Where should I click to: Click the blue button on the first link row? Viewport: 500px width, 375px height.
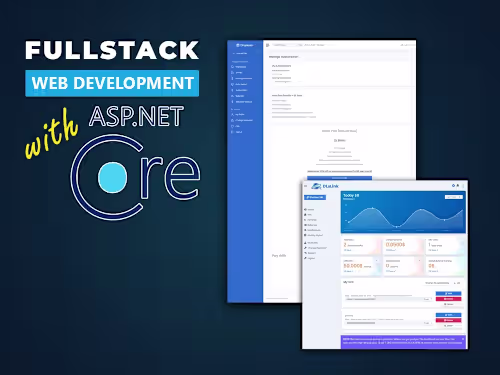coord(448,293)
